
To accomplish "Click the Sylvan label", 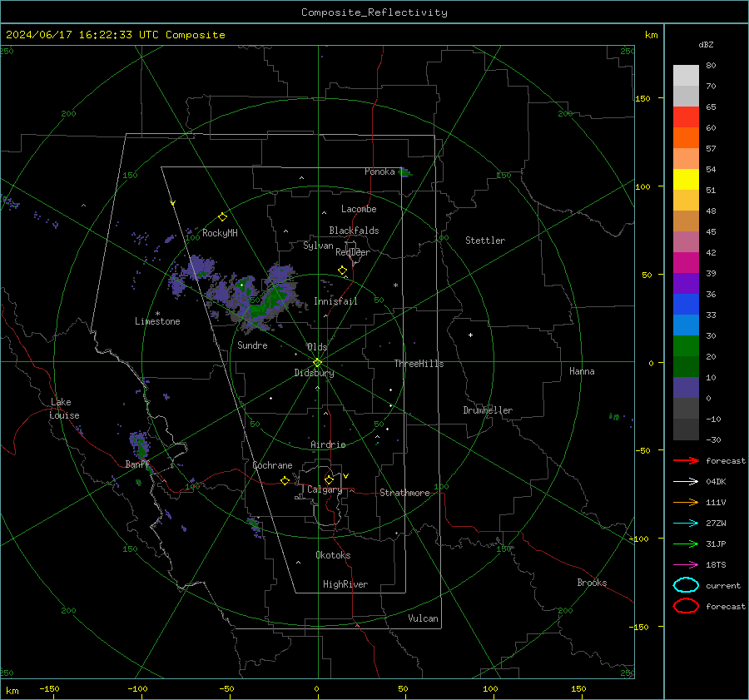I will [x=318, y=246].
